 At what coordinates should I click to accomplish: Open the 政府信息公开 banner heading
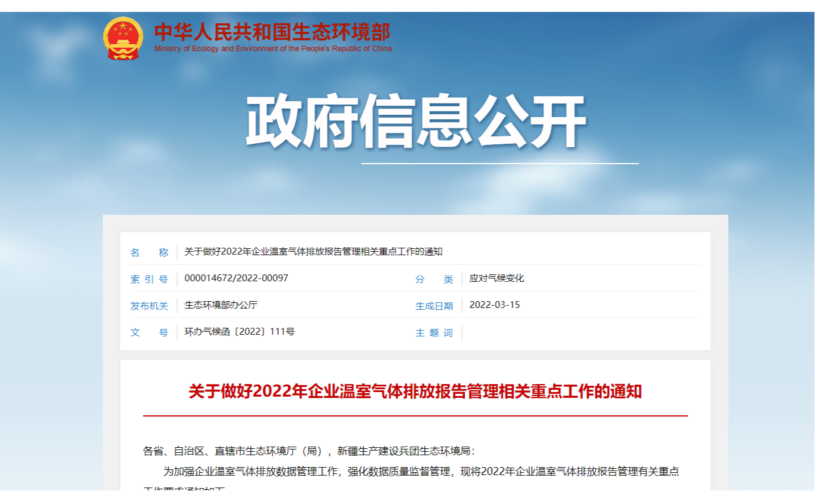(415, 122)
